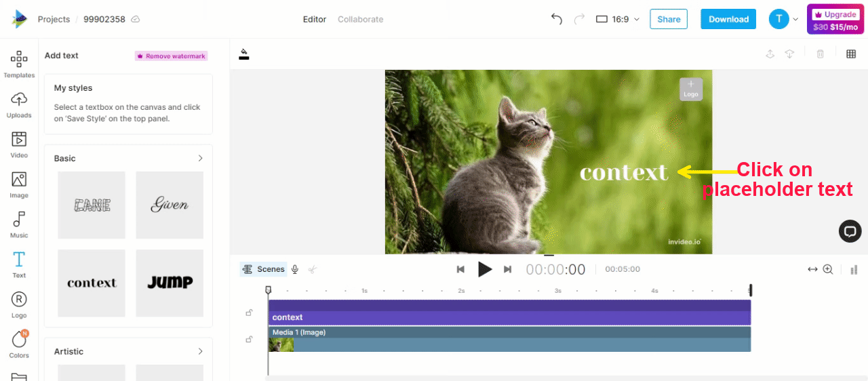Expand the Basic text styles section

point(200,158)
